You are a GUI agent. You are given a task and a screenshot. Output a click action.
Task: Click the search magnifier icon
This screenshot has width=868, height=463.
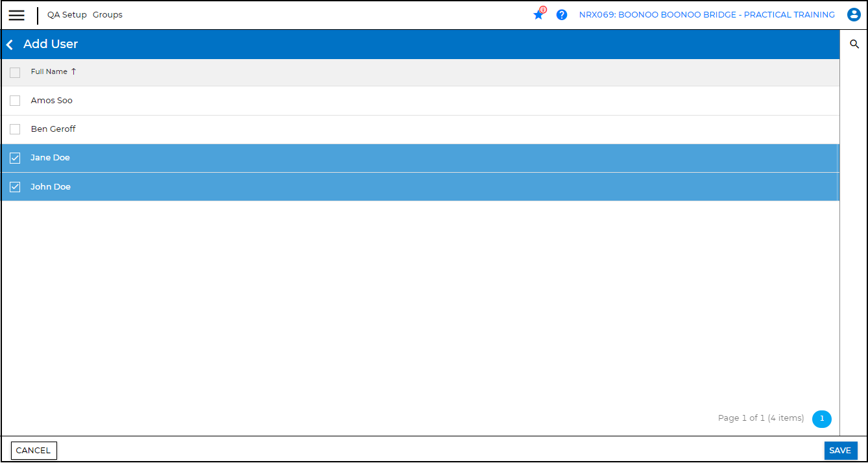click(x=854, y=44)
